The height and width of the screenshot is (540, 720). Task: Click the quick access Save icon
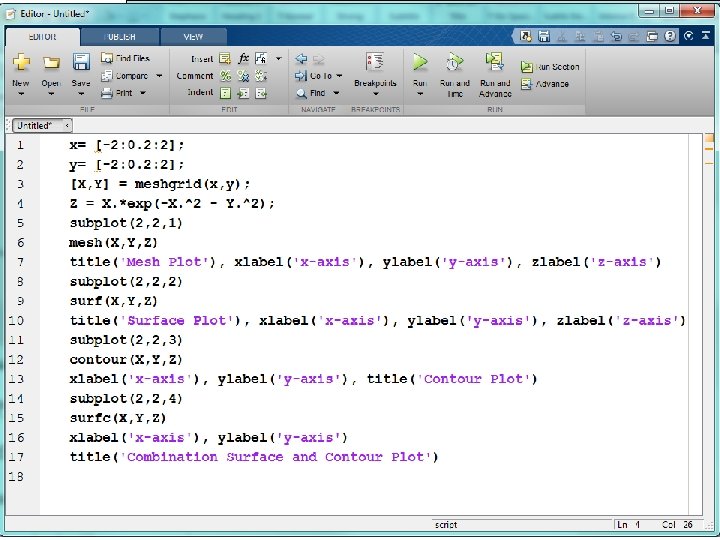tap(544, 36)
